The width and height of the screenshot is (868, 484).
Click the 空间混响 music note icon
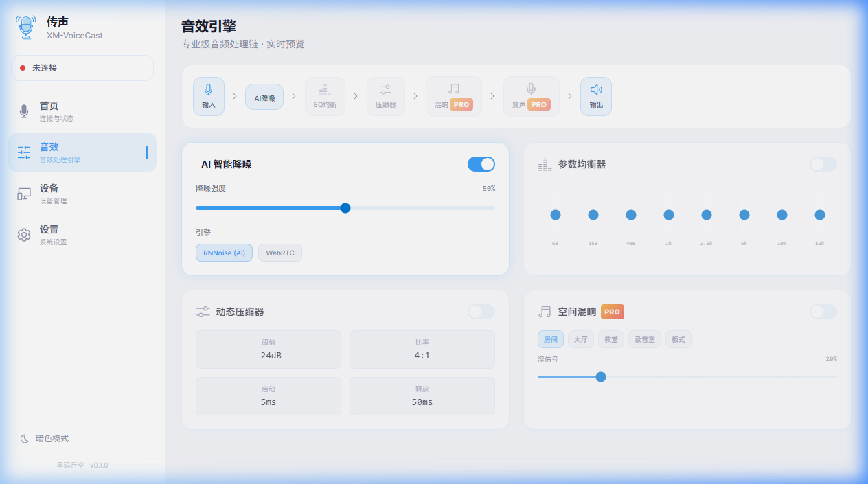[x=545, y=312]
